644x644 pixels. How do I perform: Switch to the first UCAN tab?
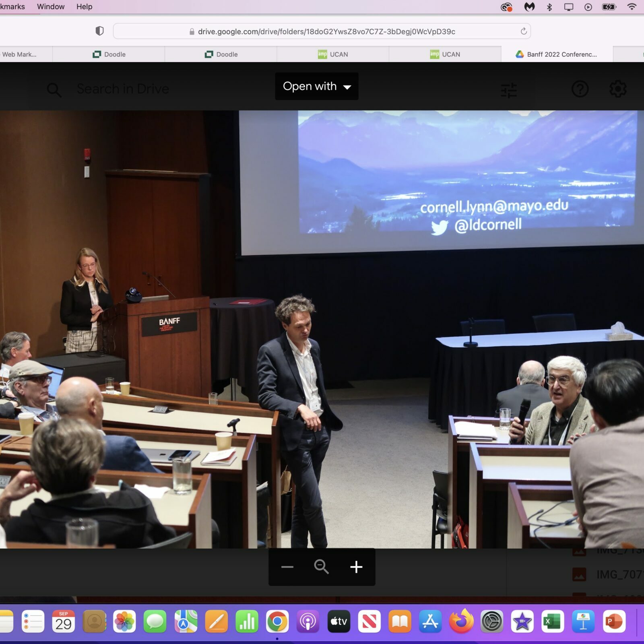333,54
